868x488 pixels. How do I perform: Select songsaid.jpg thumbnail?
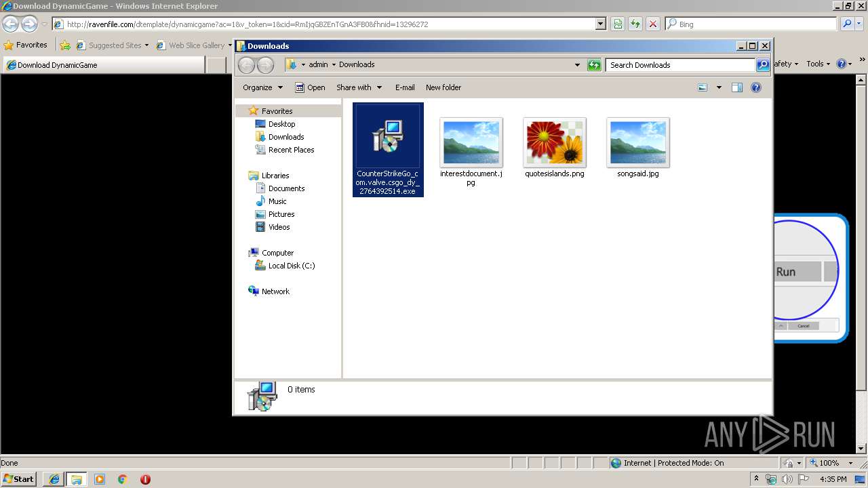[x=638, y=142]
